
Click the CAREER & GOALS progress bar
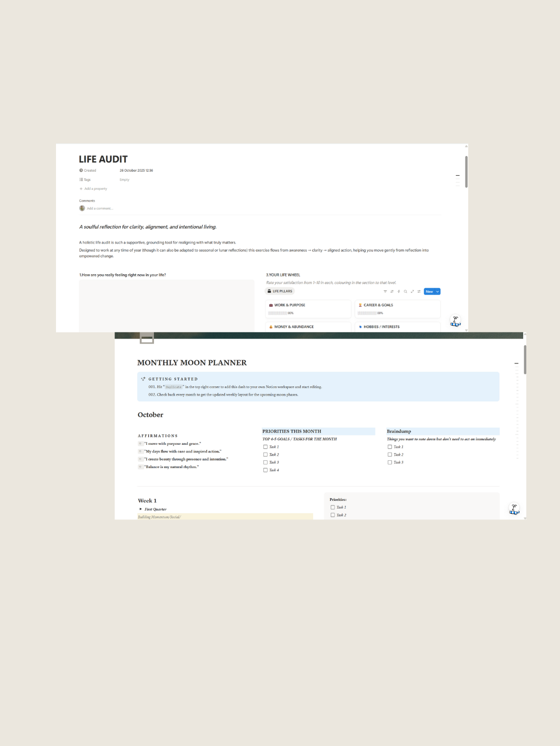click(x=367, y=313)
